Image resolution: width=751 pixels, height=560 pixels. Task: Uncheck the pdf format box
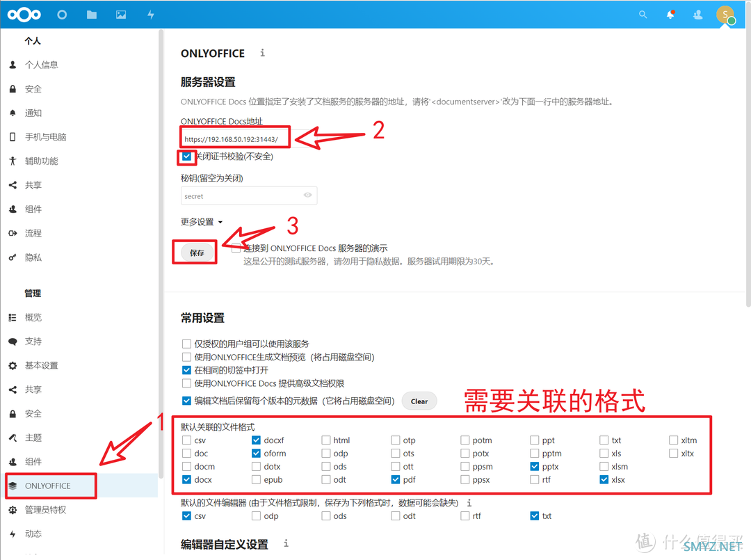pos(395,479)
